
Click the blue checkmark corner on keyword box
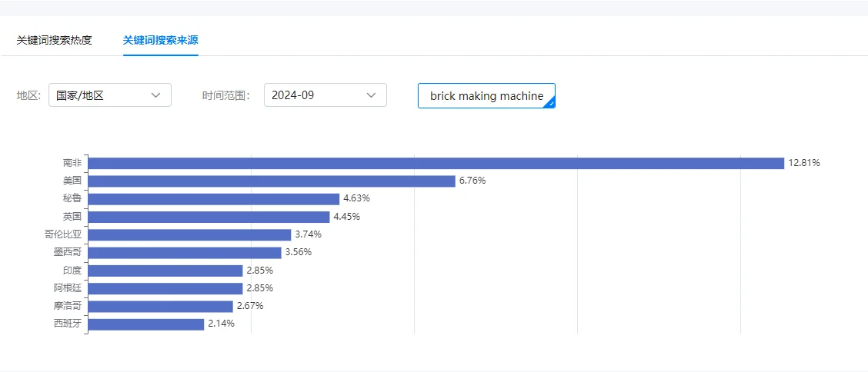tap(549, 103)
